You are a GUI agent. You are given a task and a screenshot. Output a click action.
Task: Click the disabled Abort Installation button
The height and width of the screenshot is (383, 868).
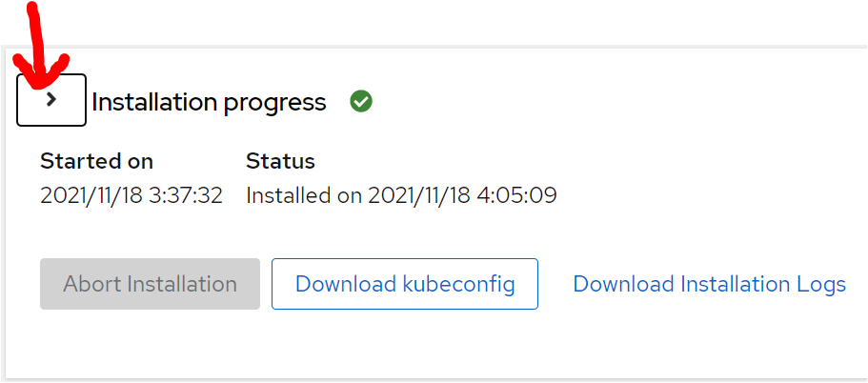click(150, 284)
